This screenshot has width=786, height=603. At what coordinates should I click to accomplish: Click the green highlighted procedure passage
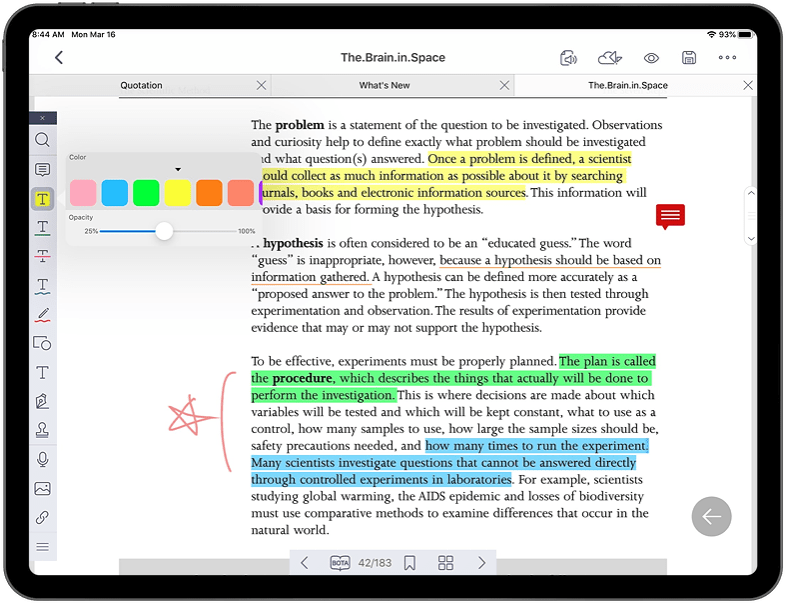point(451,378)
